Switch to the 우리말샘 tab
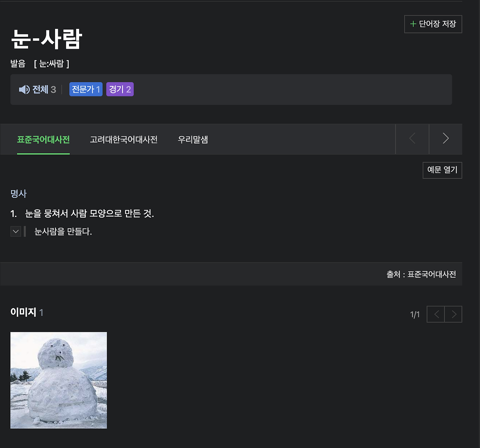The width and height of the screenshot is (480, 448). pyautogui.click(x=193, y=140)
